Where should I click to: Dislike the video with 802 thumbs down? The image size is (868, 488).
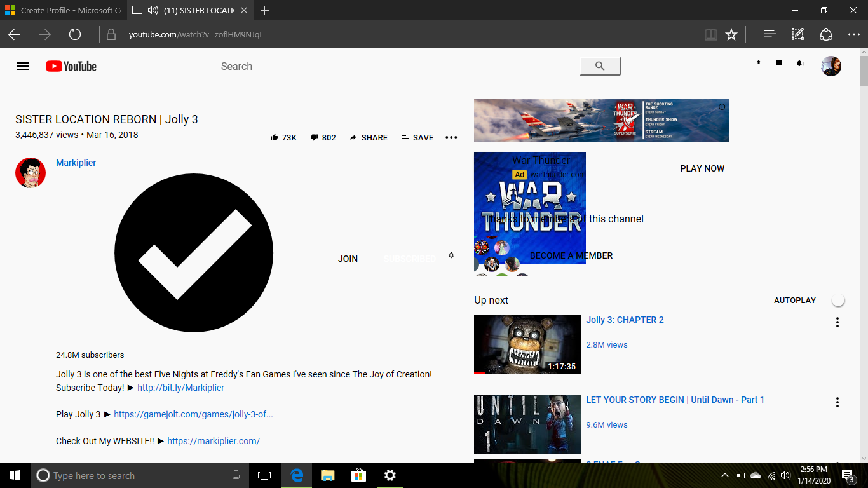pos(323,137)
